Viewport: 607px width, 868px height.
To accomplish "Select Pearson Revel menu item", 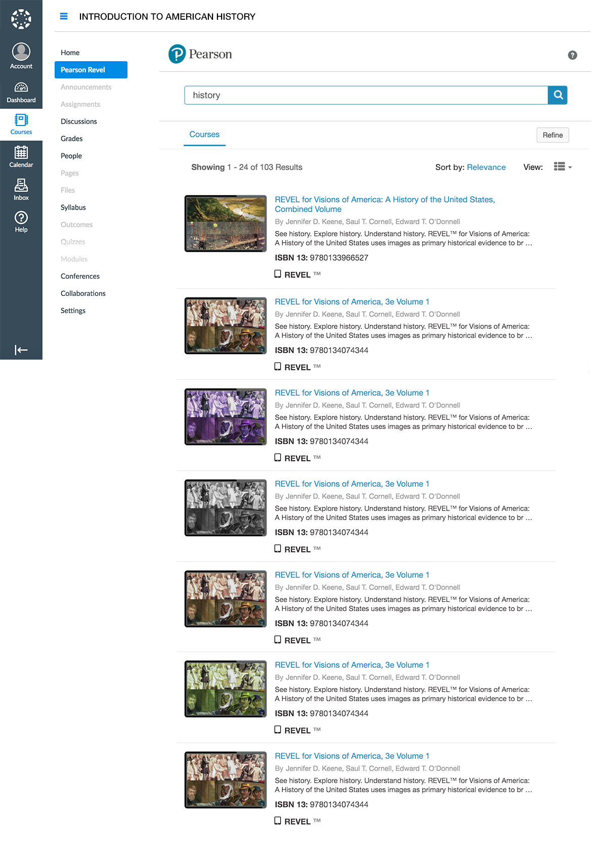I will click(91, 70).
